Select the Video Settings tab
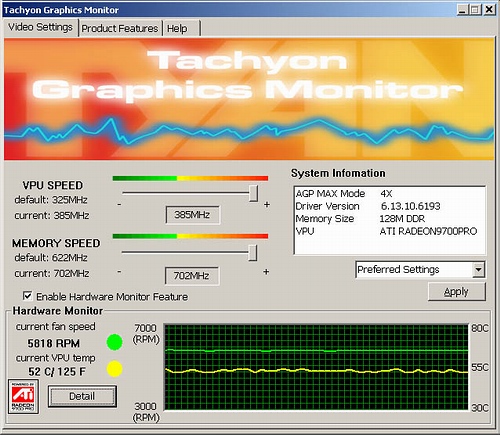The height and width of the screenshot is (435, 500). pyautogui.click(x=40, y=27)
